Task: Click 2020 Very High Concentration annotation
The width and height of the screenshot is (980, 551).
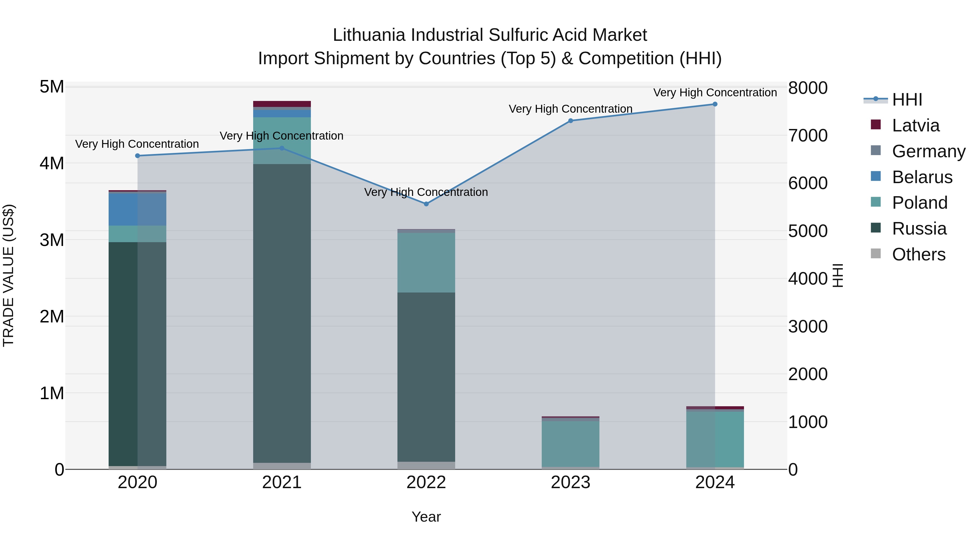Action: (137, 144)
